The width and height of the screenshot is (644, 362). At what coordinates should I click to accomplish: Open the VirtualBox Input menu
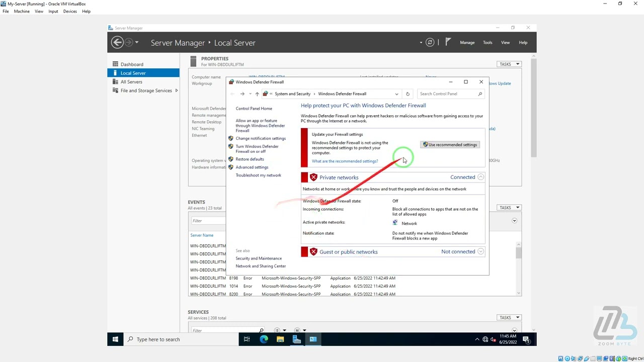53,11
